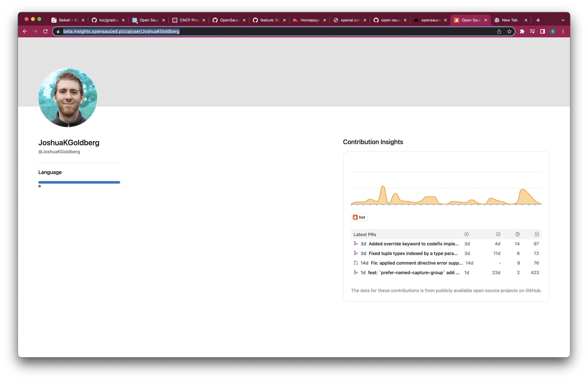Close the 'toc/gradua' tab

click(x=123, y=20)
